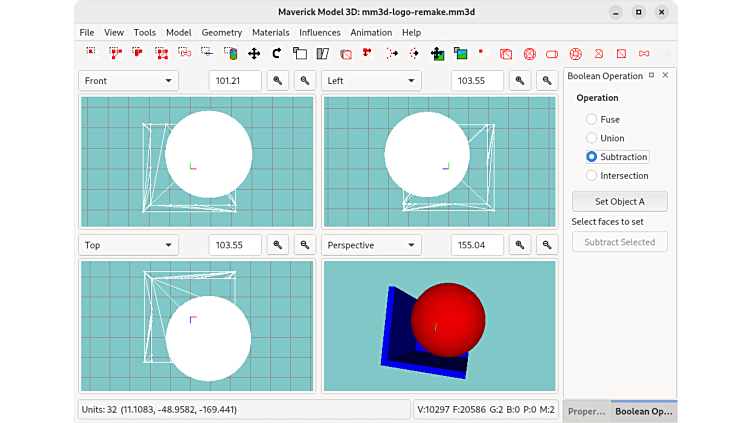This screenshot has height=423, width=752.
Task: Select the Scale tool icon
Action: [300, 53]
